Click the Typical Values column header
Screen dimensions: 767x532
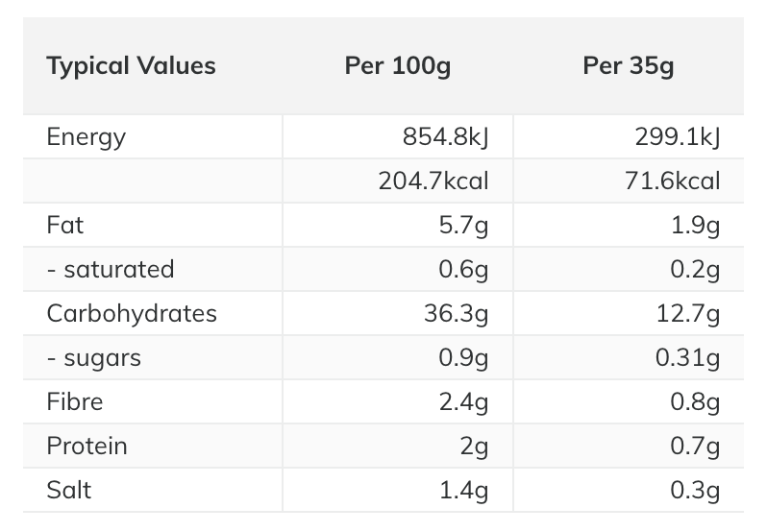[131, 66]
